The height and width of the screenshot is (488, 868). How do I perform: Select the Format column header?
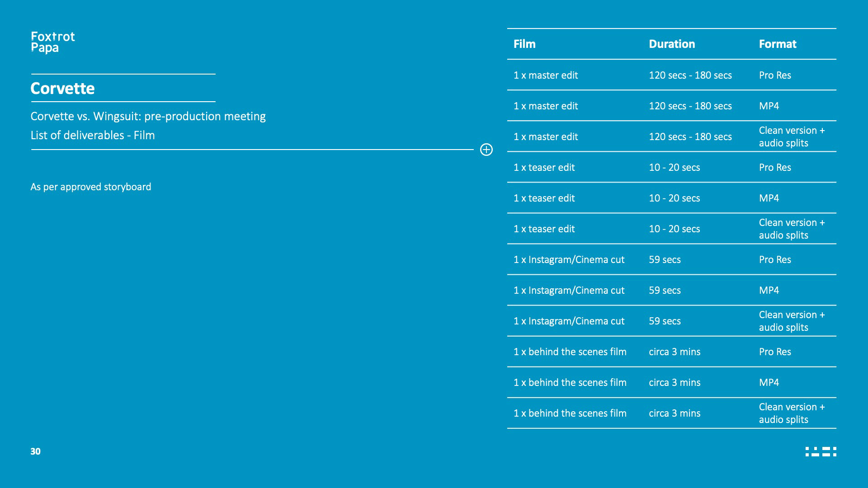[x=777, y=44]
